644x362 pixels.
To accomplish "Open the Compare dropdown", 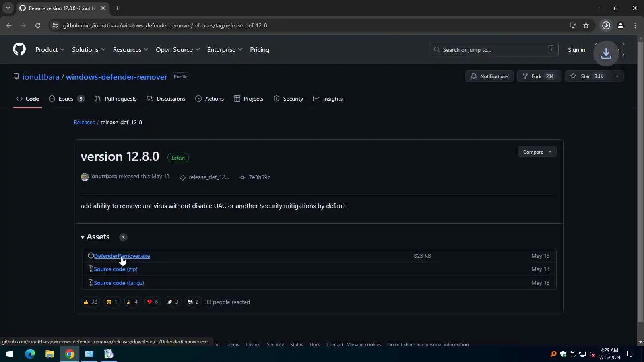I will (x=537, y=152).
